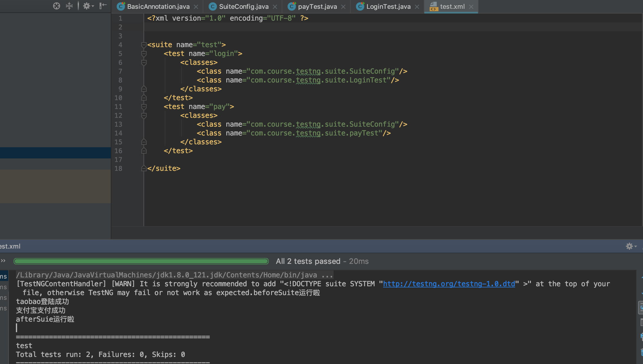The height and width of the screenshot is (364, 643).
Task: Open the project panel settings gear
Action: tap(87, 6)
